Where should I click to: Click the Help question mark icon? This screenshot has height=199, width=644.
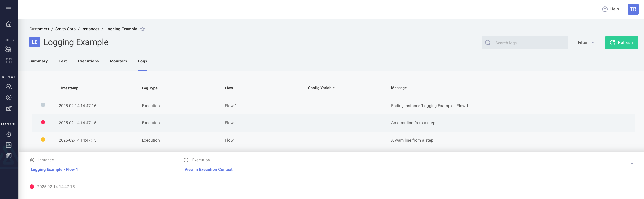pos(605,9)
